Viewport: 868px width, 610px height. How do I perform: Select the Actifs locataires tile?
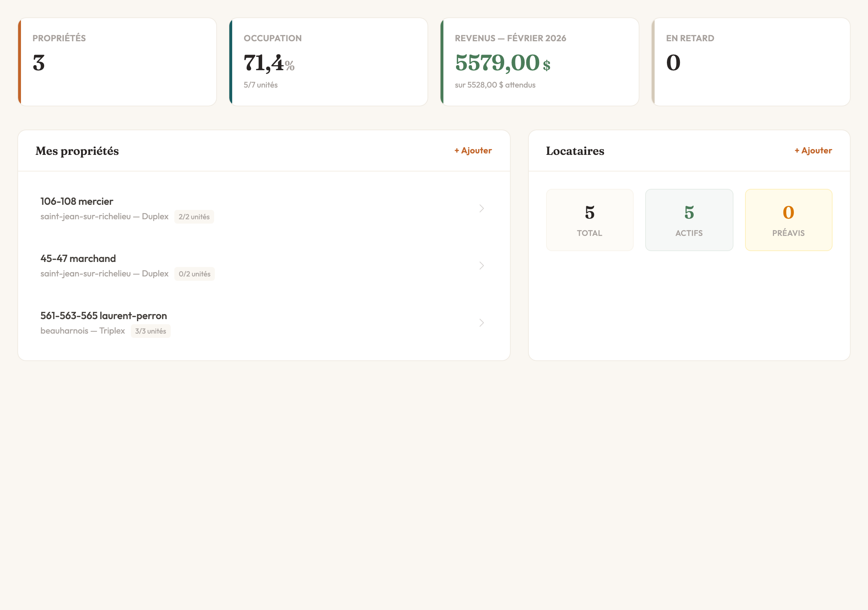(x=689, y=220)
